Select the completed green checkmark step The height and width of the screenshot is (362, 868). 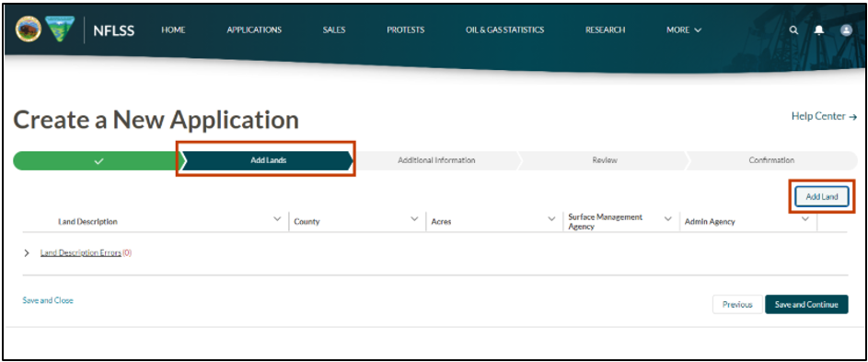(x=98, y=161)
